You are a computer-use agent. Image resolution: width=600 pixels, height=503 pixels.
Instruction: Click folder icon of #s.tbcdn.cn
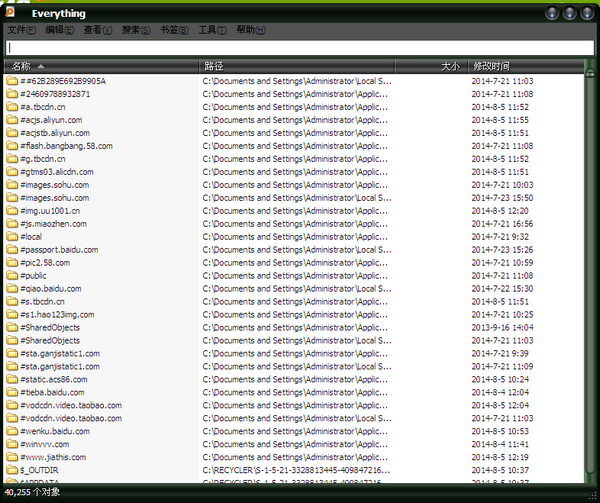pos(12,301)
